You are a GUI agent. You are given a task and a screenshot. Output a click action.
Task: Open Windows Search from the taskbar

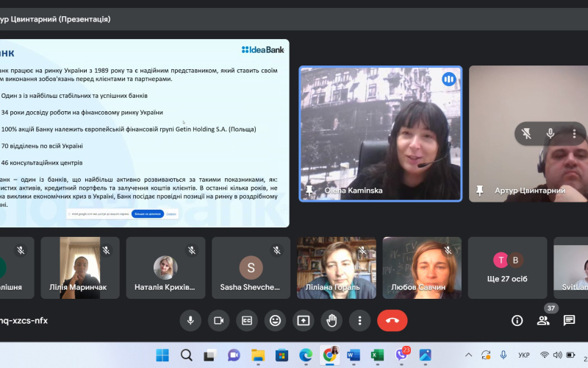click(187, 355)
